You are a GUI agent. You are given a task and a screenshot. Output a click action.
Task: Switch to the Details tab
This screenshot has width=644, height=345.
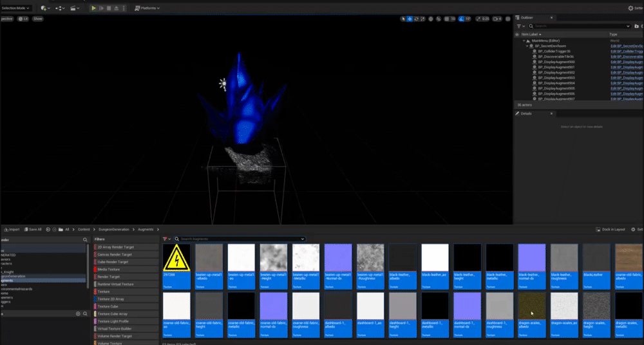[x=526, y=113]
